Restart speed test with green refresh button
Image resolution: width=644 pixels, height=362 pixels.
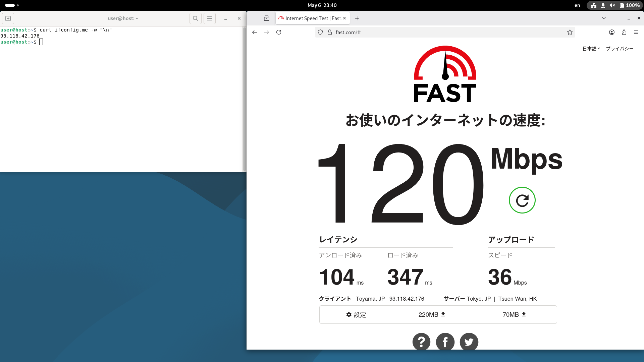coord(522,200)
